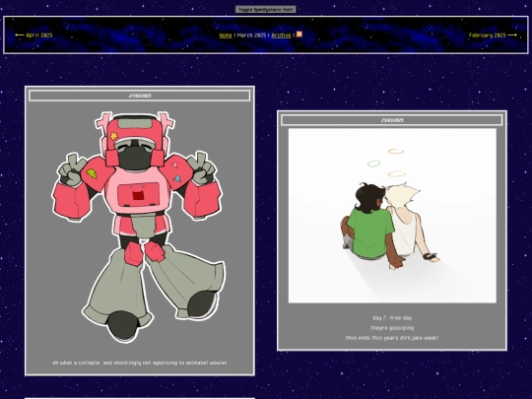Open the pink robot artwork image

click(x=139, y=227)
